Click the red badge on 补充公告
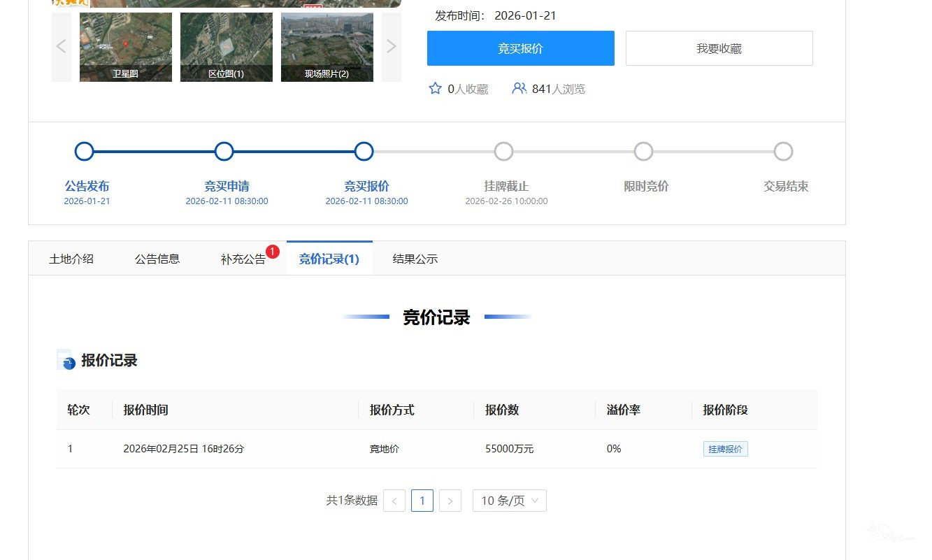This screenshot has width=932, height=560. click(x=273, y=251)
